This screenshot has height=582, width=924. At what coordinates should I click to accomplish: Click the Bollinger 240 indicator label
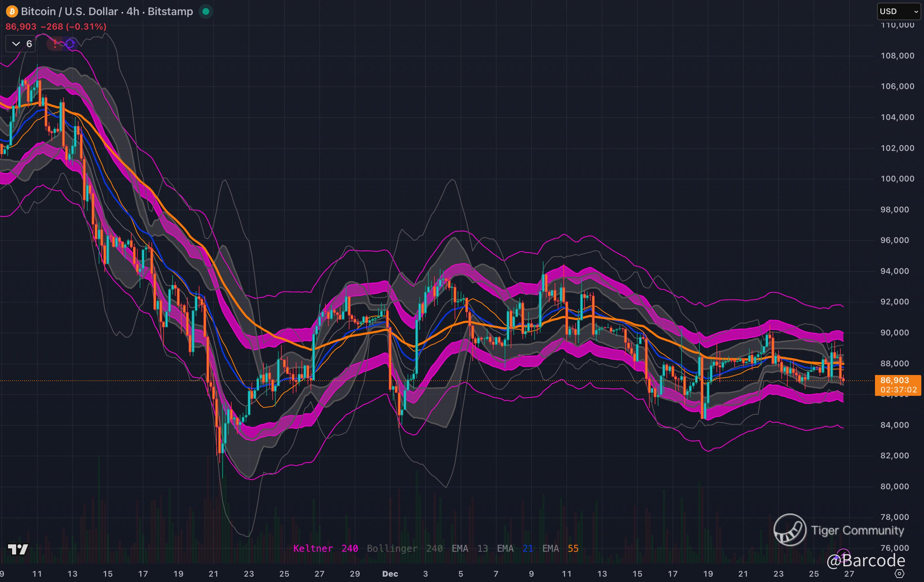pos(405,549)
